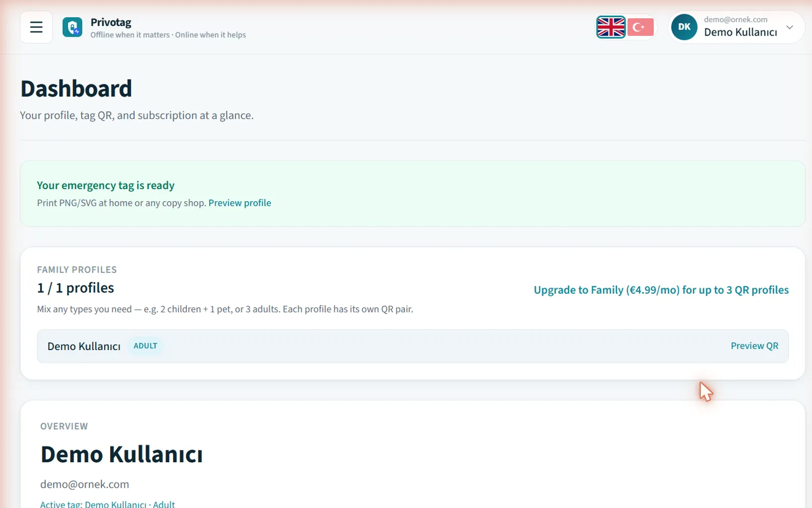Click the emergency tag ready banner
Image resolution: width=812 pixels, height=508 pixels.
(x=413, y=194)
